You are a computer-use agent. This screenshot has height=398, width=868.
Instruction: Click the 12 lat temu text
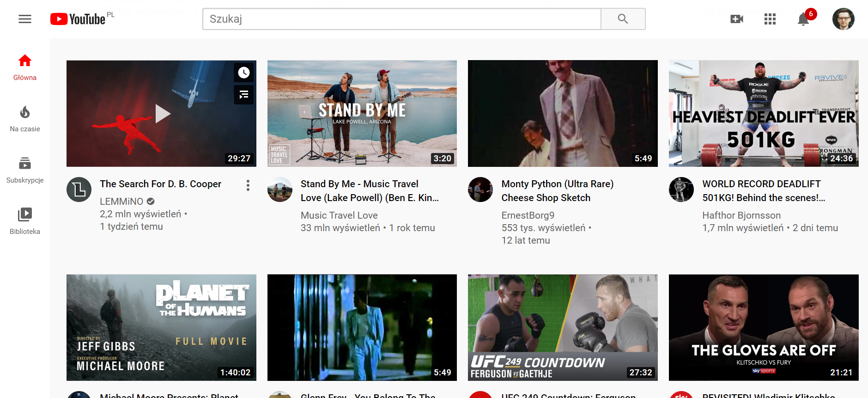526,240
